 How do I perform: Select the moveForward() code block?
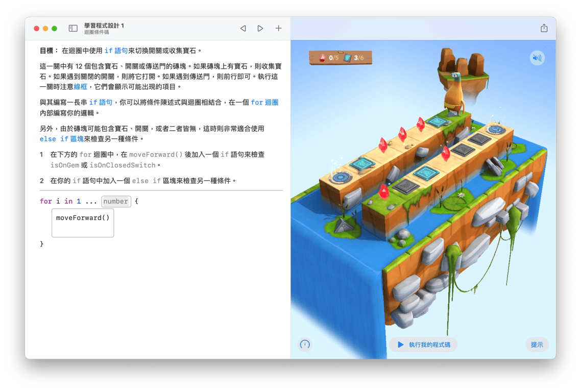click(x=83, y=223)
